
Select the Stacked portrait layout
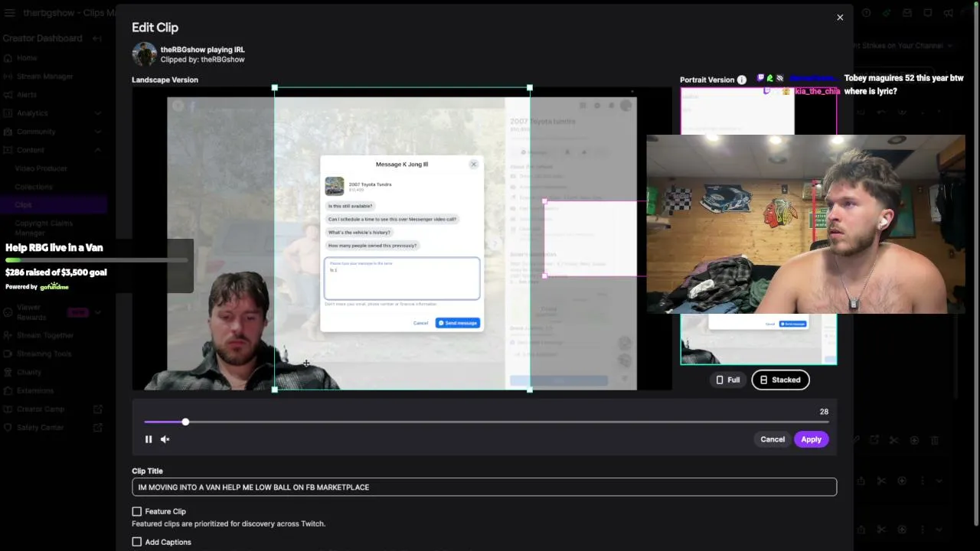[780, 380]
